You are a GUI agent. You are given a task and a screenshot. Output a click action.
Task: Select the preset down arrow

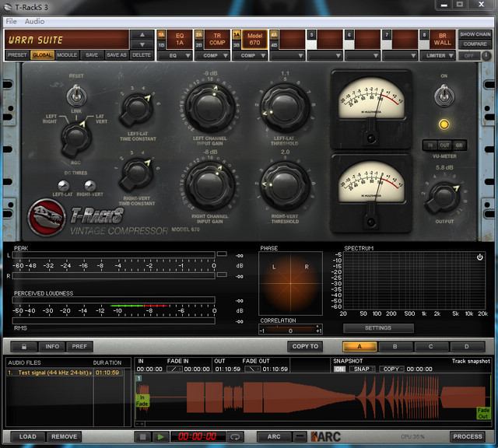142,44
